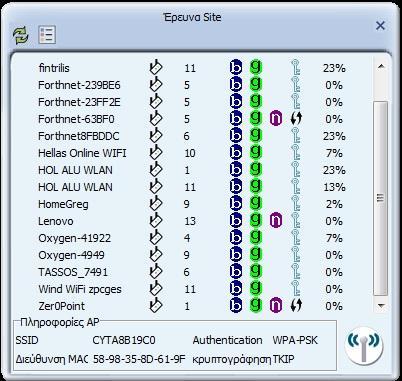Click channel 4 in the Oxygen-41922 row

click(x=187, y=238)
